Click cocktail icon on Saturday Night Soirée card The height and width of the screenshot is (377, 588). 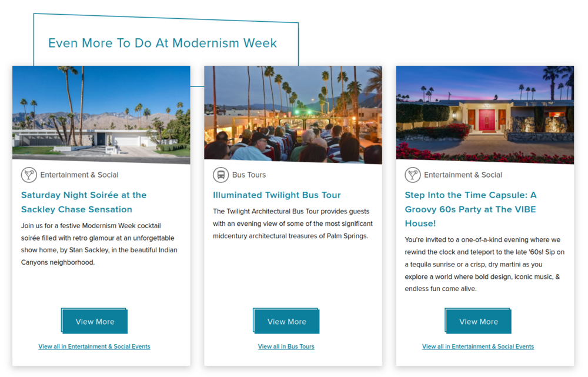[29, 175]
